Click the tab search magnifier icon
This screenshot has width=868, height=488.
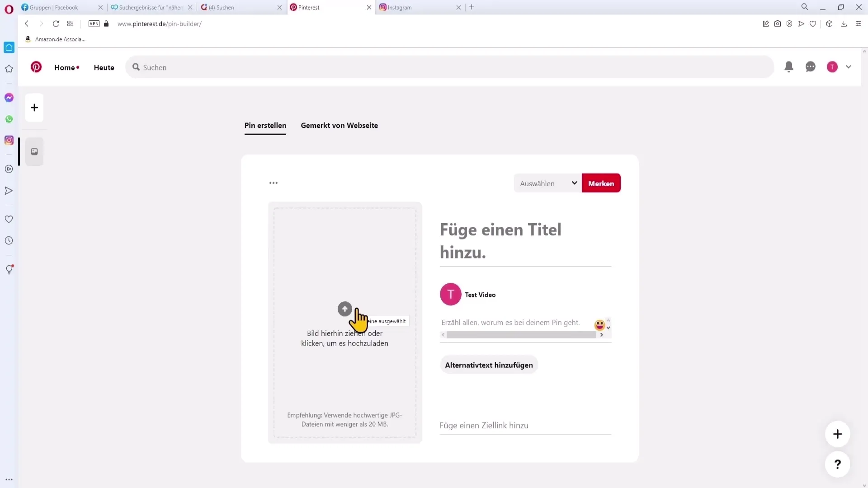click(805, 7)
